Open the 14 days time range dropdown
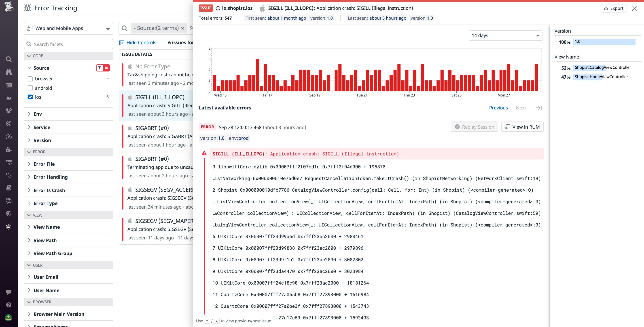 505,35
